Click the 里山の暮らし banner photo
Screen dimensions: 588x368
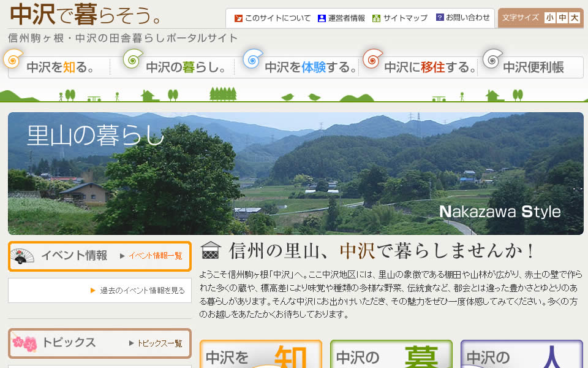pyautogui.click(x=295, y=174)
